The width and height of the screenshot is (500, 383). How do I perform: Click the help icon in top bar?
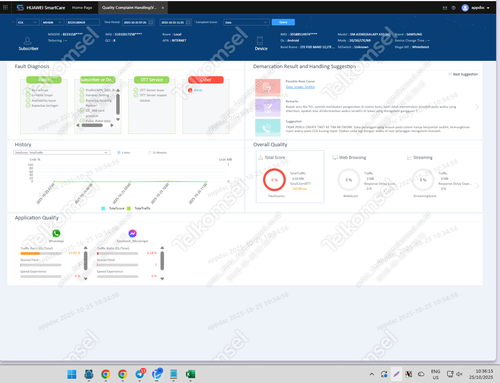pos(453,8)
